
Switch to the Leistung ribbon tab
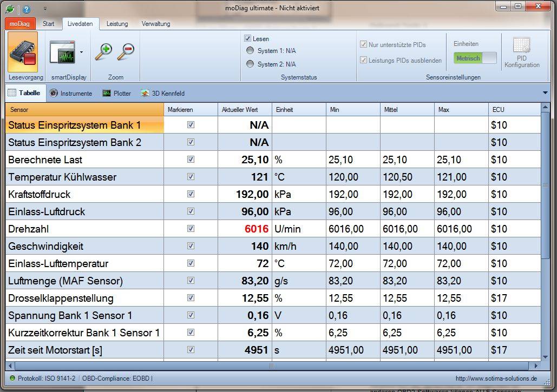click(116, 24)
